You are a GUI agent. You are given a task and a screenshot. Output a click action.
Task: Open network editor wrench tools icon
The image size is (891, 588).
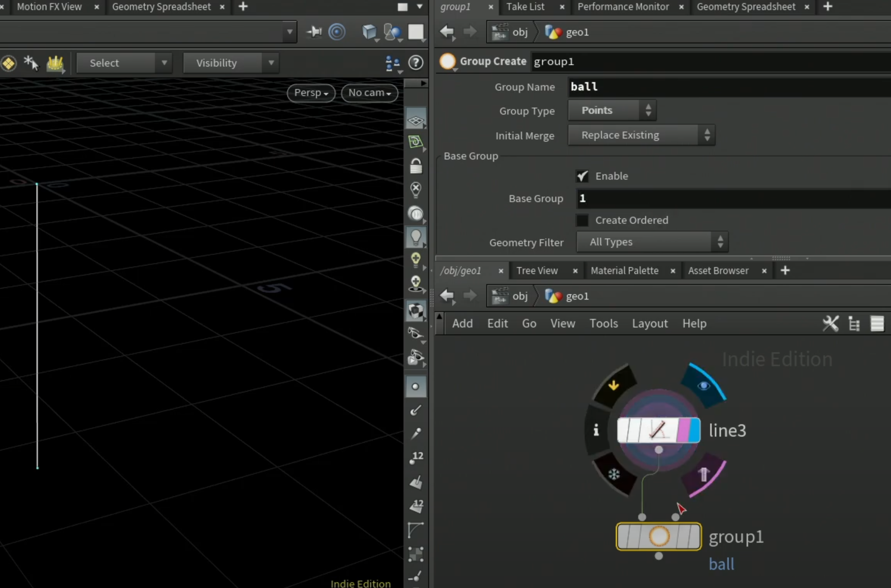tap(830, 324)
